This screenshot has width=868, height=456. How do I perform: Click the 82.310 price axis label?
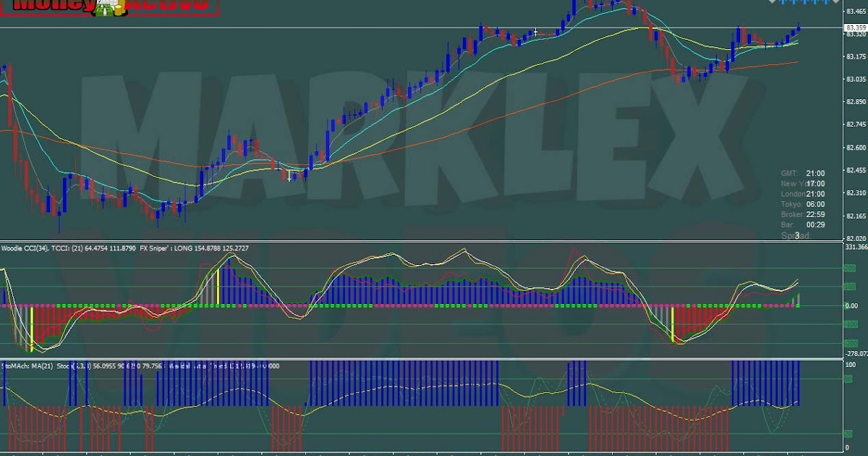(x=856, y=193)
